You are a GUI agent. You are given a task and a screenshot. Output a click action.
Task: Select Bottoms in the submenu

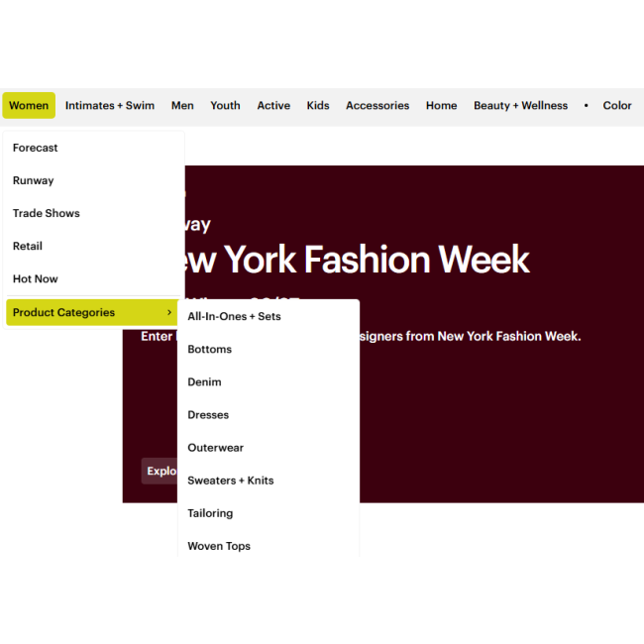(x=268, y=349)
